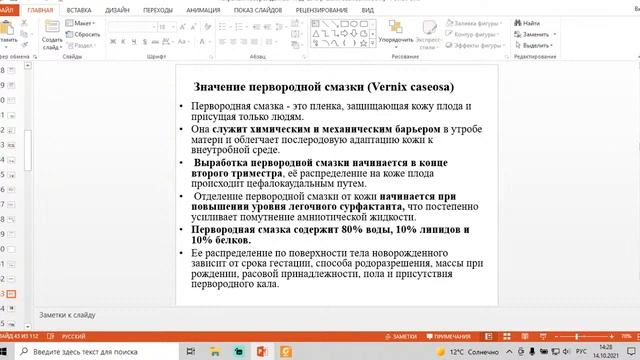Click the Создать слайд button icon
640x360 pixels.
tap(52, 27)
